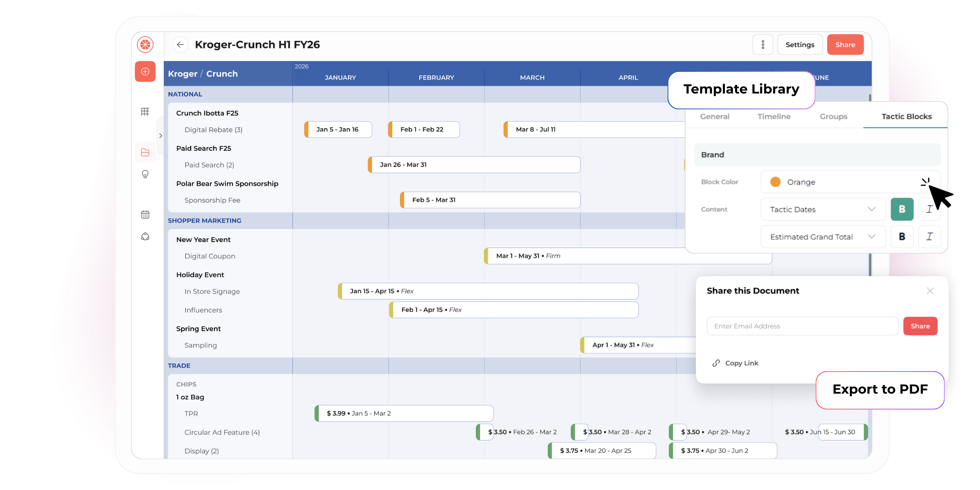Open the grid view icon in sidebar
This screenshot has width=980, height=490.
point(145,111)
